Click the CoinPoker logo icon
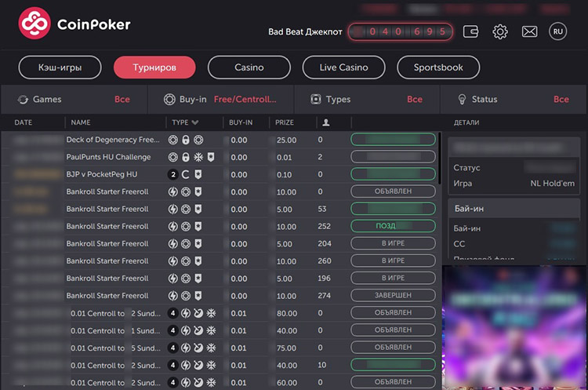The height and width of the screenshot is (390, 588). (34, 24)
